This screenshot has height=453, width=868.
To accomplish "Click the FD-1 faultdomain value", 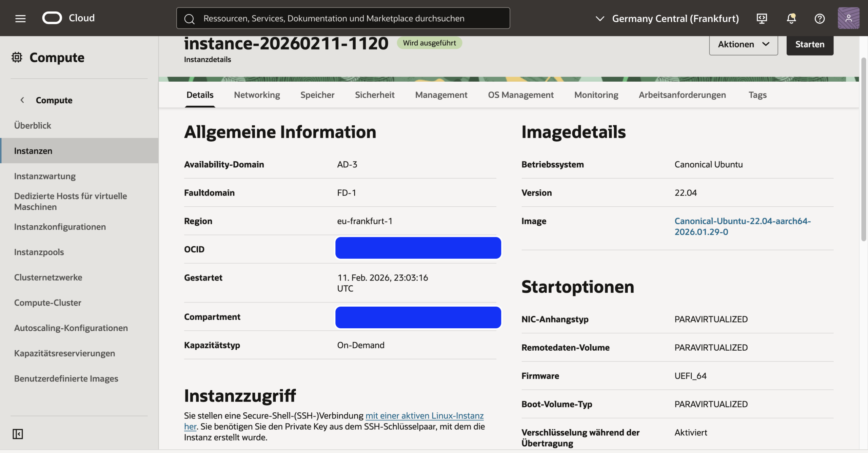I will click(347, 193).
